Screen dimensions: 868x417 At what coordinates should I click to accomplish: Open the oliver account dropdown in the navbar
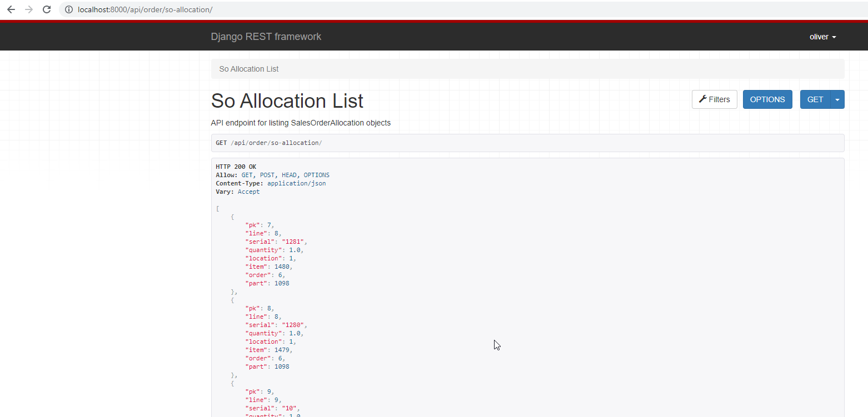823,37
